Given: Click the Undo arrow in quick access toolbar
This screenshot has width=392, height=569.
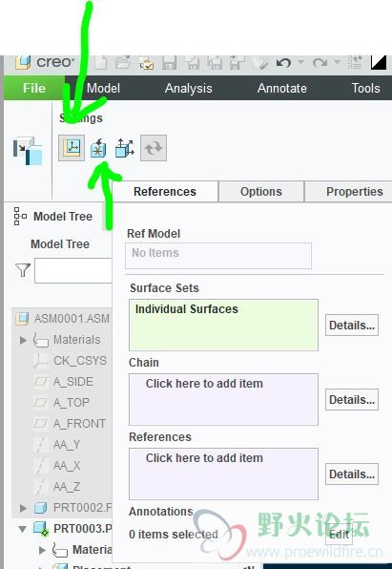Looking at the screenshot, I should point(283,63).
